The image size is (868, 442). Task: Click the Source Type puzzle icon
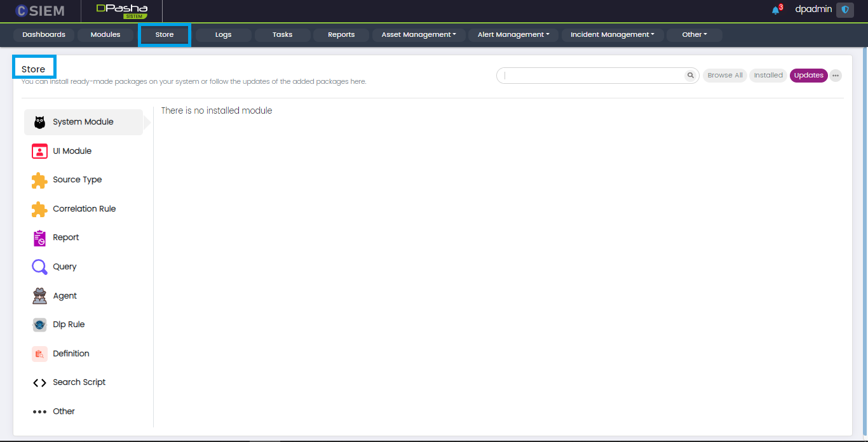39,180
